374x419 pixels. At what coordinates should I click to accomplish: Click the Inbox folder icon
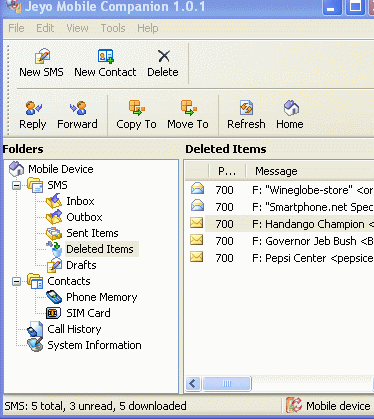(x=54, y=201)
